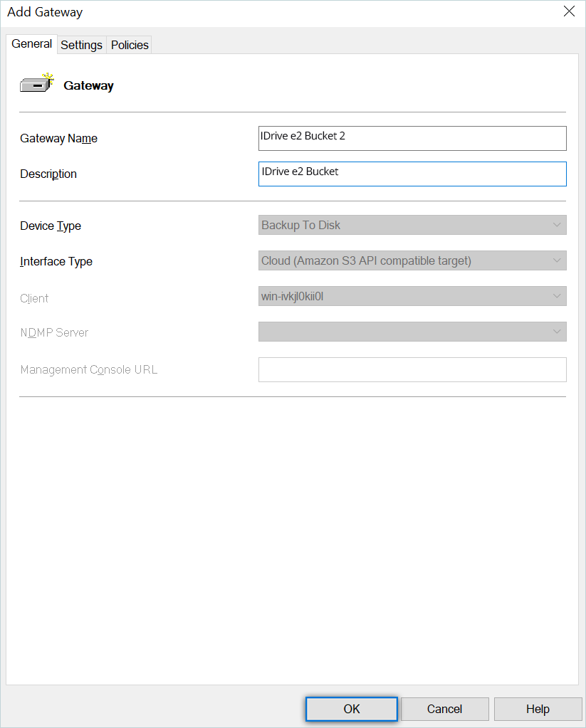Open the Policies tab
This screenshot has height=728, width=586.
coord(130,45)
